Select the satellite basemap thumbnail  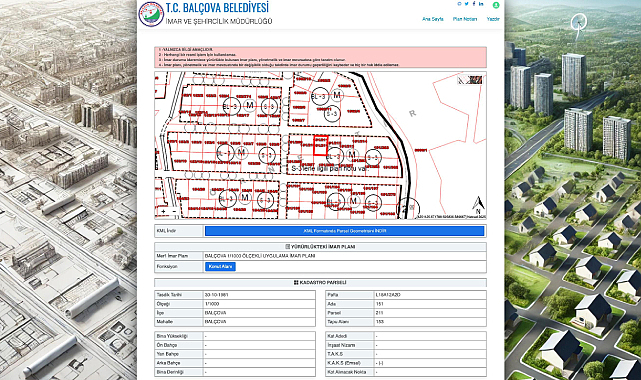coord(476,80)
